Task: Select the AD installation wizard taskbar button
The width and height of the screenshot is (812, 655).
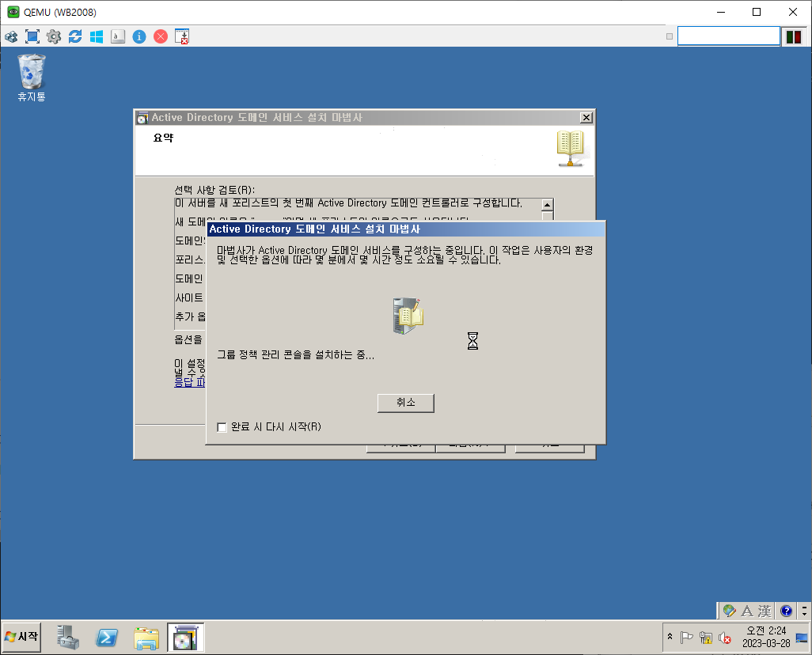Action: (186, 637)
